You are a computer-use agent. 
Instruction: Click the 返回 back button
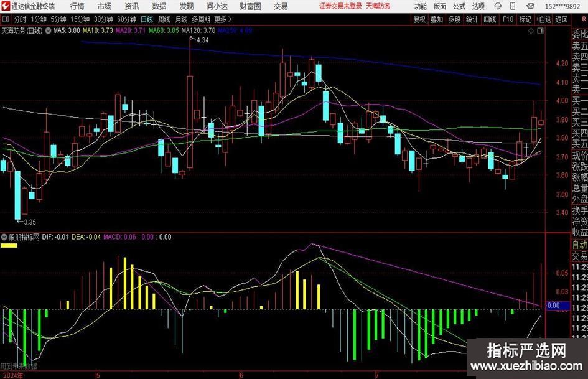[561, 19]
